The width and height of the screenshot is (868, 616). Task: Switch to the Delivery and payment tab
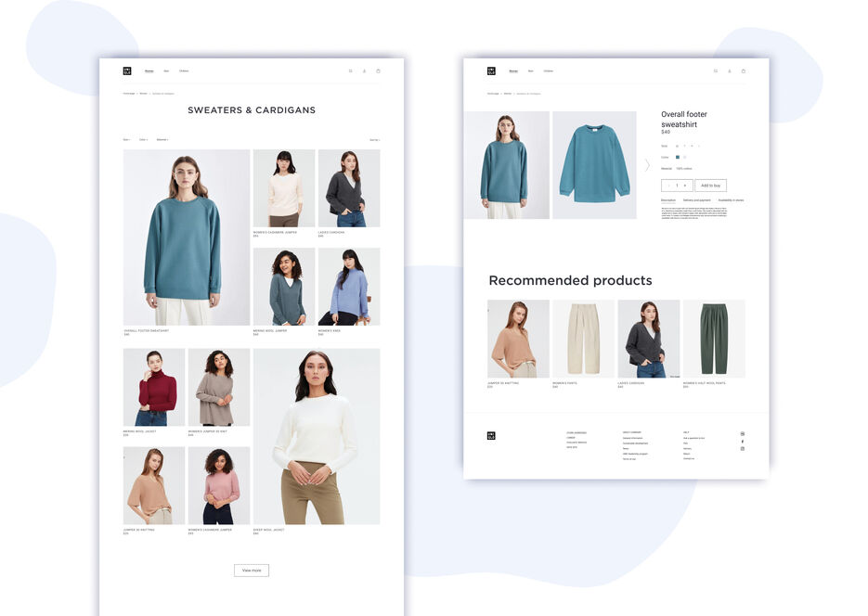[x=697, y=200]
